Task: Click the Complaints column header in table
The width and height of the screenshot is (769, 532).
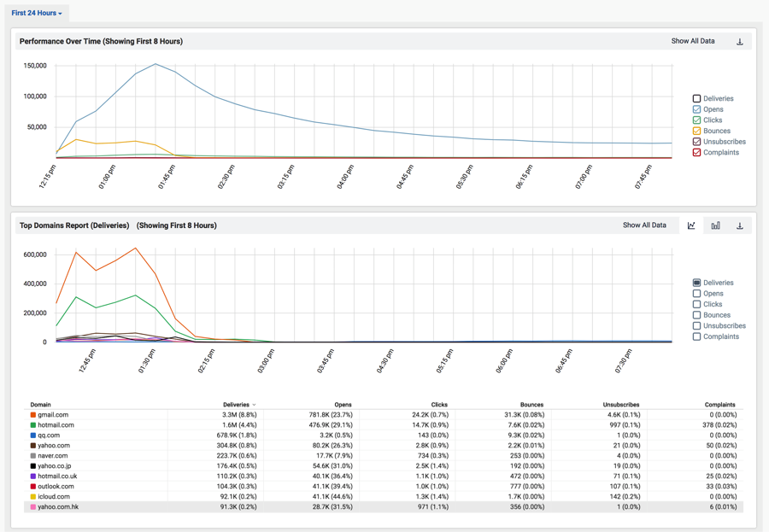Action: coord(720,405)
